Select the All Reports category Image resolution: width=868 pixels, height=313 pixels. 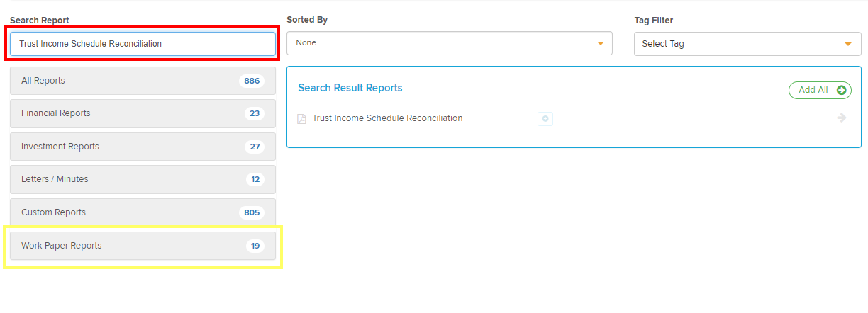pos(143,81)
